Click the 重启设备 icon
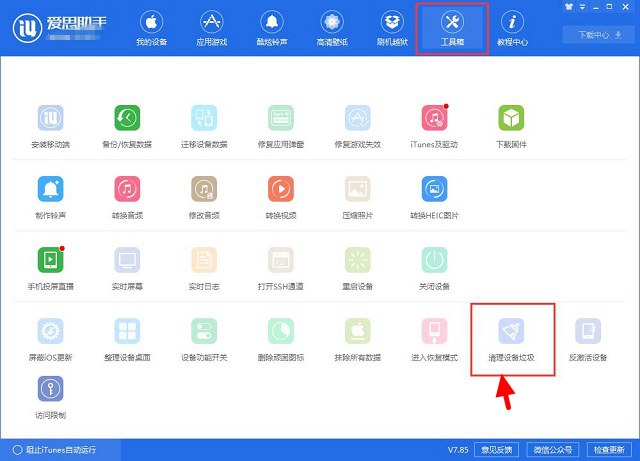 coord(358,260)
